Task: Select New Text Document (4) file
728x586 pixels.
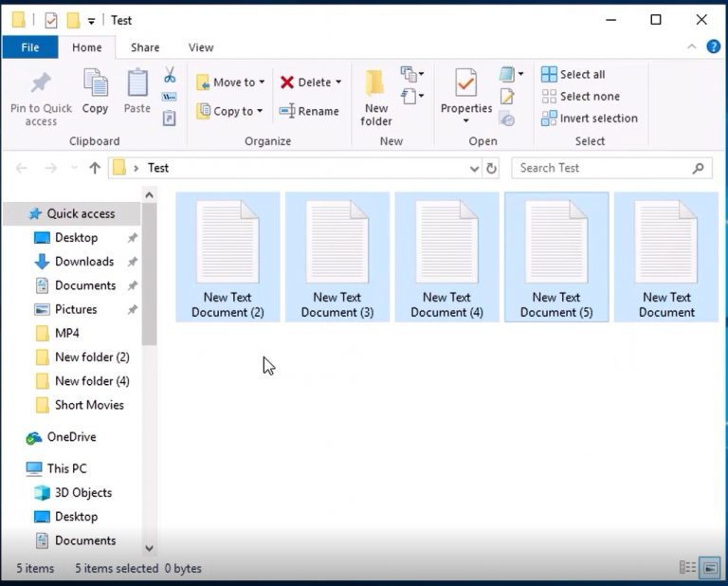Action: click(446, 257)
